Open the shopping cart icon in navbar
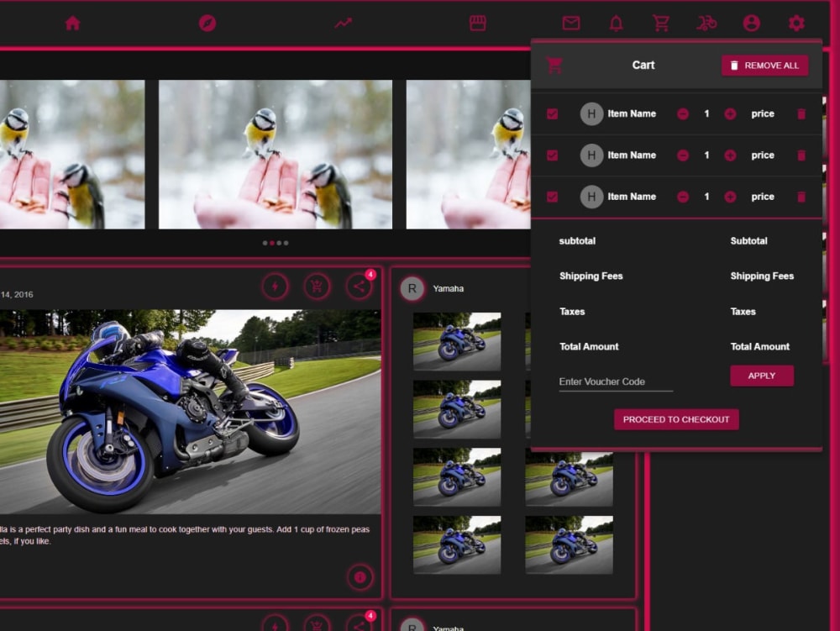This screenshot has width=840, height=631. [661, 23]
